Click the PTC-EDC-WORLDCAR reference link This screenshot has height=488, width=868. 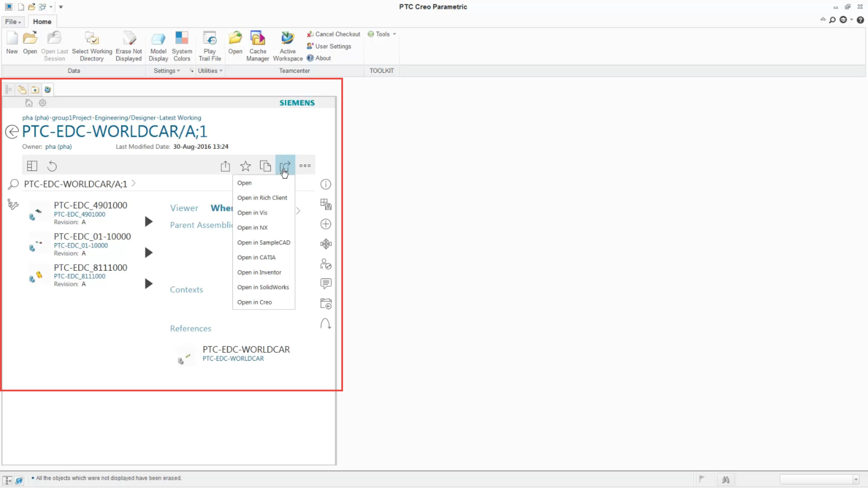point(233,359)
